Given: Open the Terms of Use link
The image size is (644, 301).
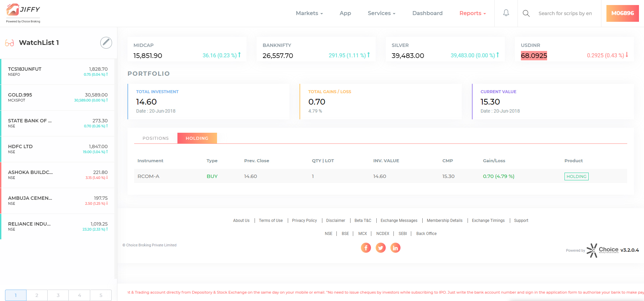Looking at the screenshot, I should [x=271, y=221].
